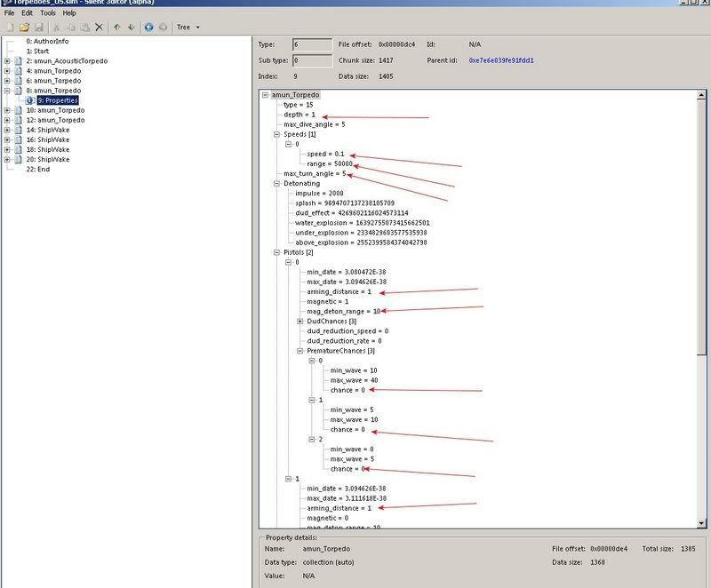
Task: Expand the DudChances [3] node
Action: tap(300, 322)
